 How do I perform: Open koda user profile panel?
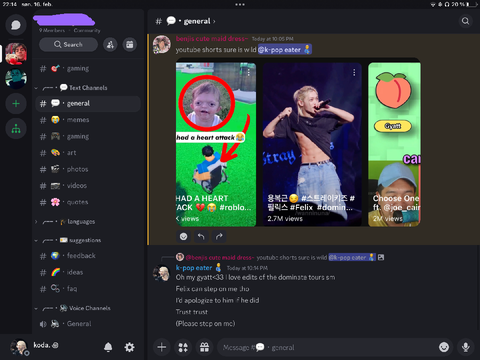[x=35, y=347]
